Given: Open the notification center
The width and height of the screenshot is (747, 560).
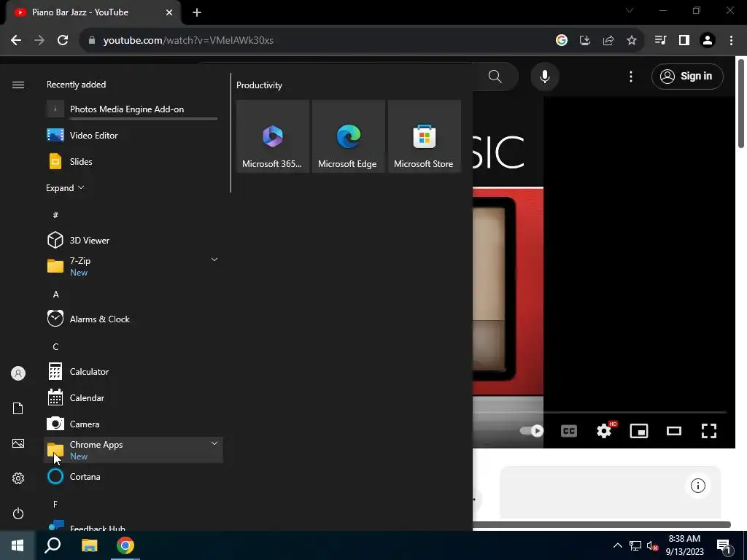Looking at the screenshot, I should click(x=724, y=545).
